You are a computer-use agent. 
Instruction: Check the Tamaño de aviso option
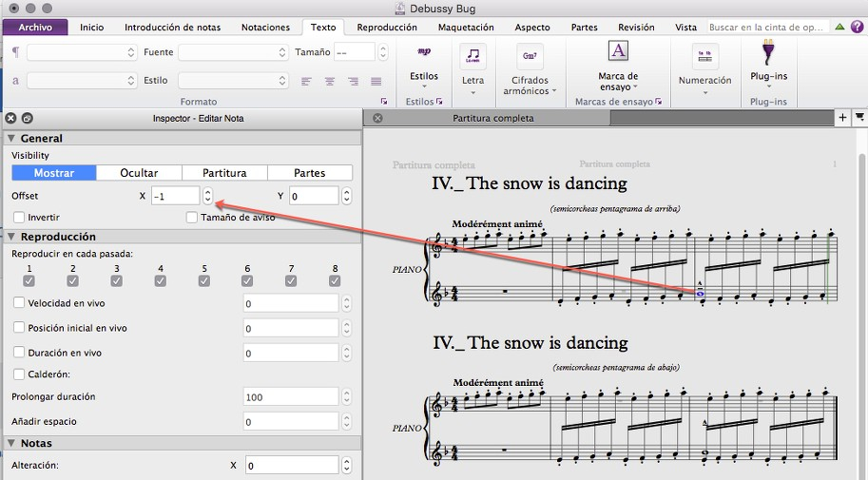[x=191, y=218]
